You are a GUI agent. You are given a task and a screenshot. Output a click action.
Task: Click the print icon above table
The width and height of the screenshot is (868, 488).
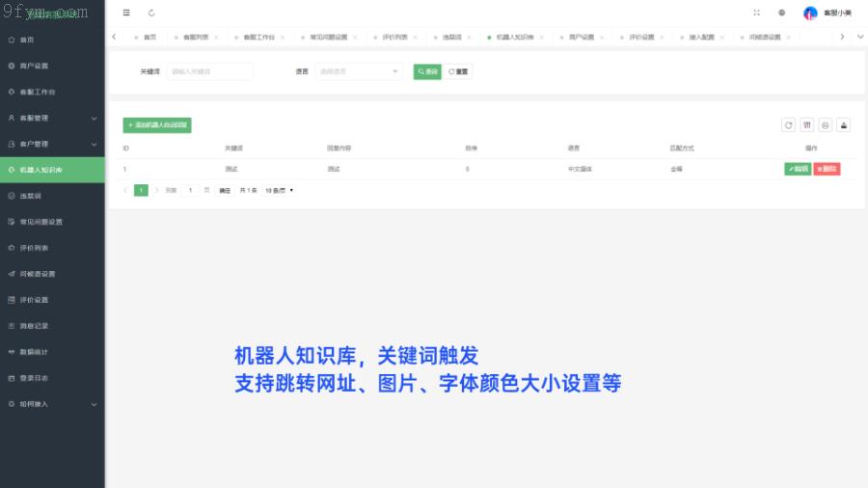click(825, 124)
